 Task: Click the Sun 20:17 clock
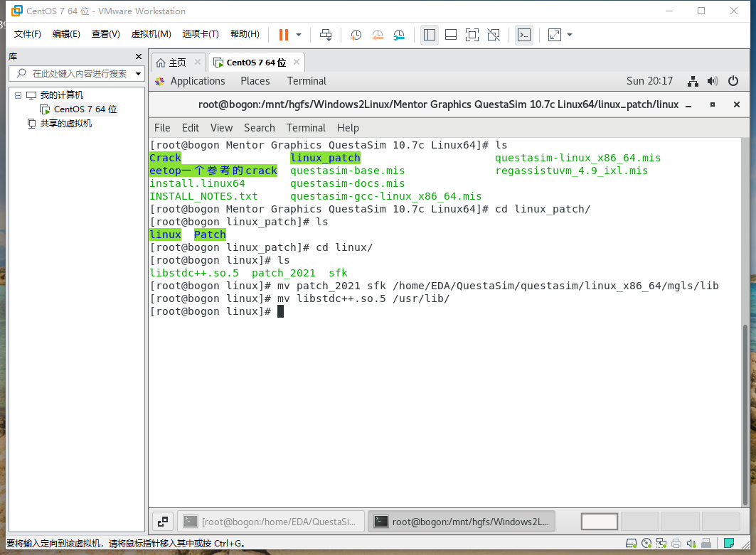tap(649, 81)
